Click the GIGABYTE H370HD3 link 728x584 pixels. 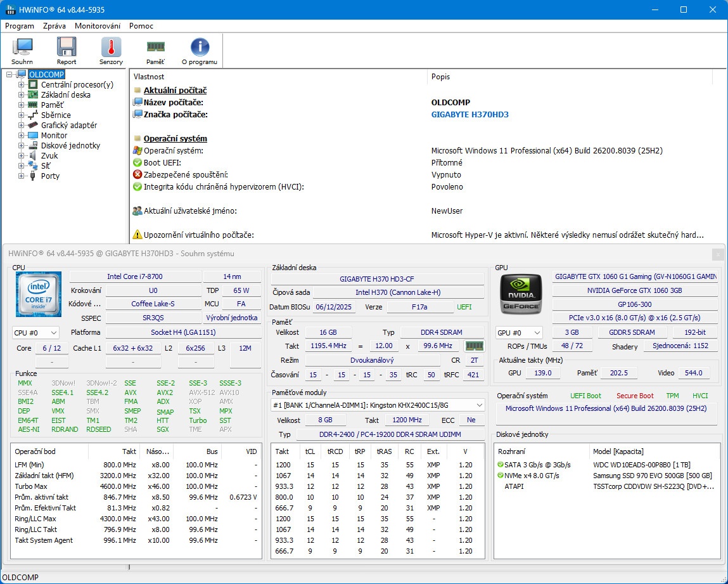coord(469,115)
